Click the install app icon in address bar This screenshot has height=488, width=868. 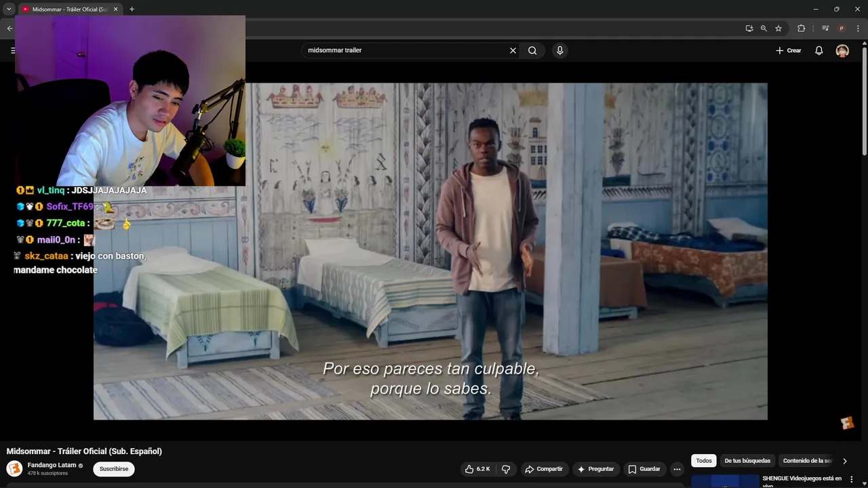point(749,28)
